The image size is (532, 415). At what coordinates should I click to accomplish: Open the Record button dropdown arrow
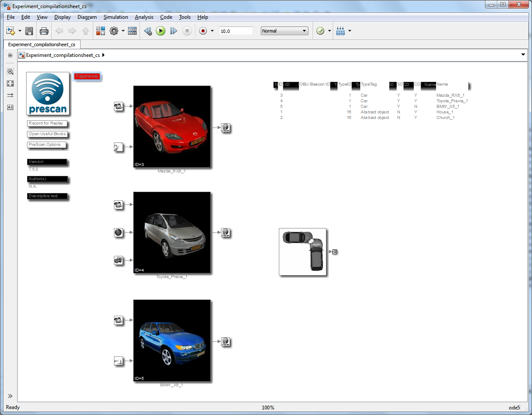pos(212,31)
